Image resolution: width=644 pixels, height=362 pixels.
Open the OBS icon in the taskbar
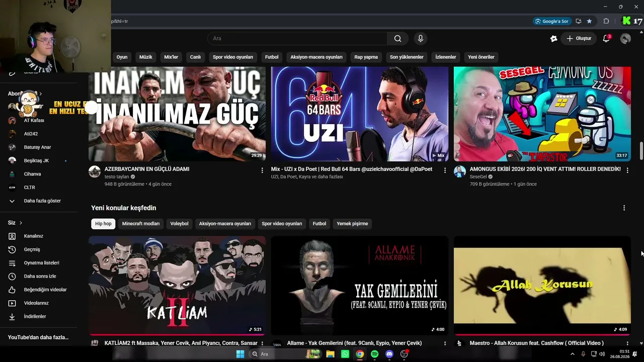[x=404, y=354]
